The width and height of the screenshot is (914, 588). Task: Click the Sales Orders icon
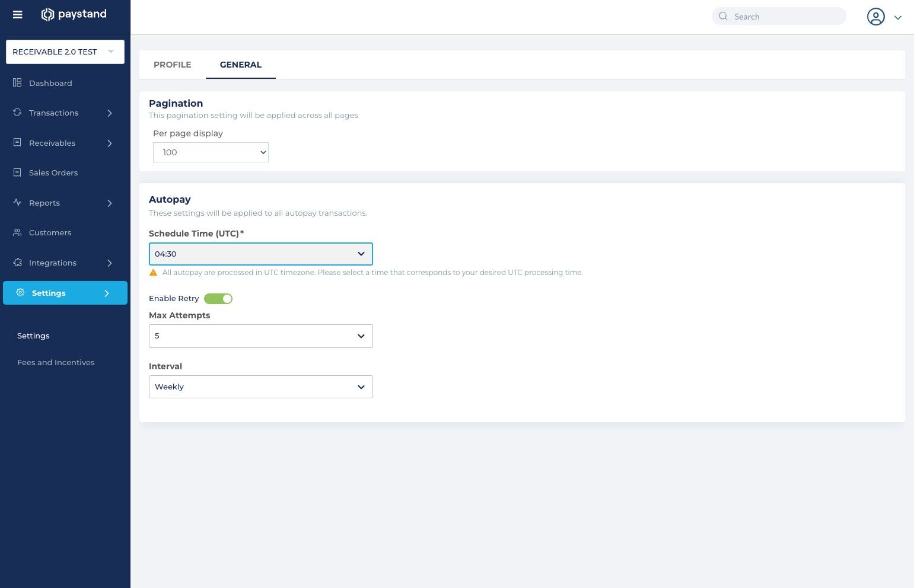(17, 172)
